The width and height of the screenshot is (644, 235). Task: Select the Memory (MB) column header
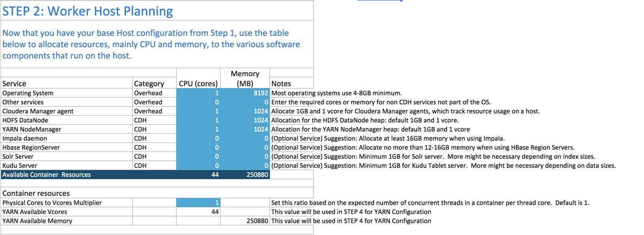[245, 78]
